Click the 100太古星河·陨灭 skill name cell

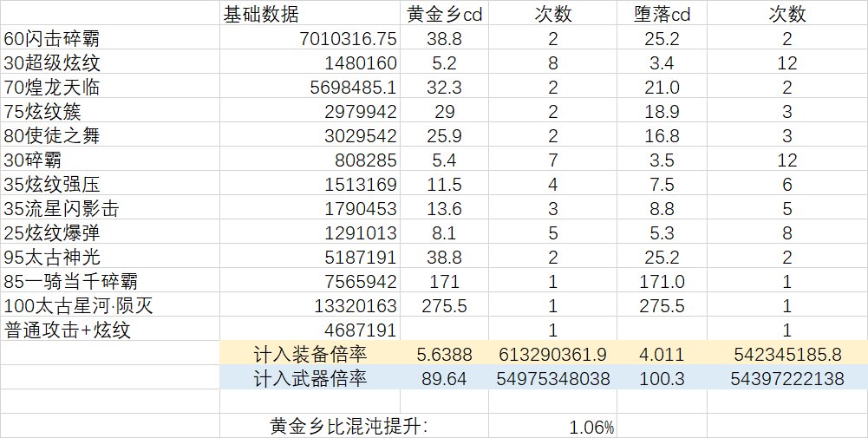109,305
